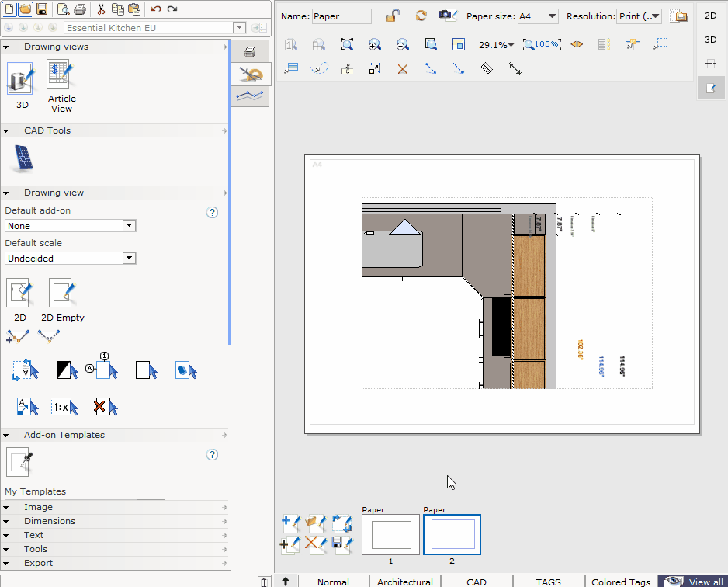Open the Resolution Print dropdown

(655, 16)
